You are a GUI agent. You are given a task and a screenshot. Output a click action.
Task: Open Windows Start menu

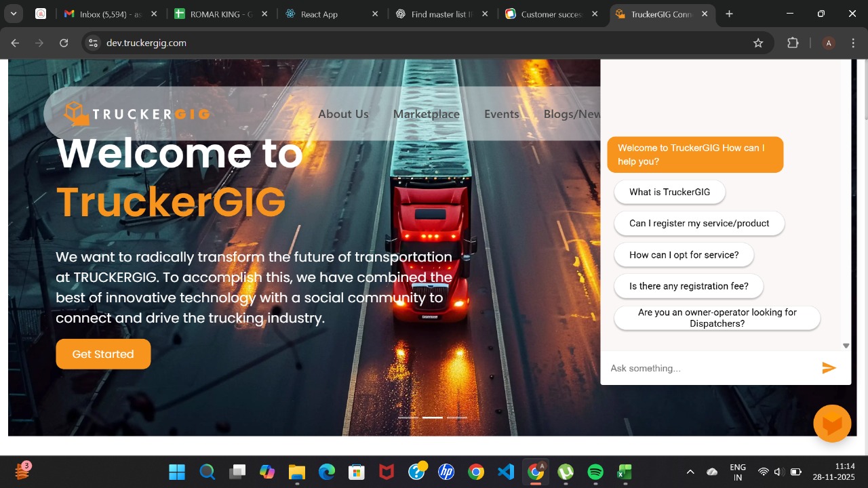pos(177,472)
